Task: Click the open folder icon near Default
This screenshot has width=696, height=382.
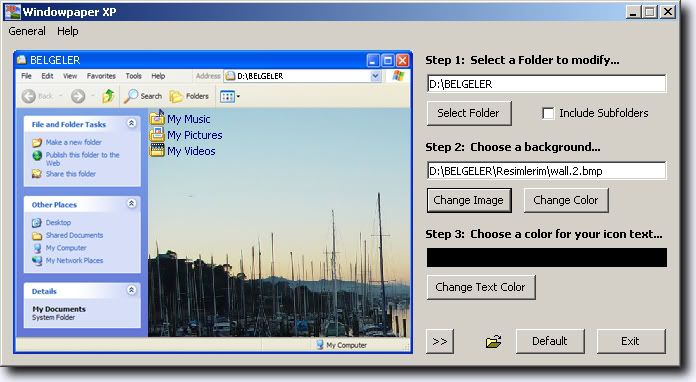Action: 494,342
